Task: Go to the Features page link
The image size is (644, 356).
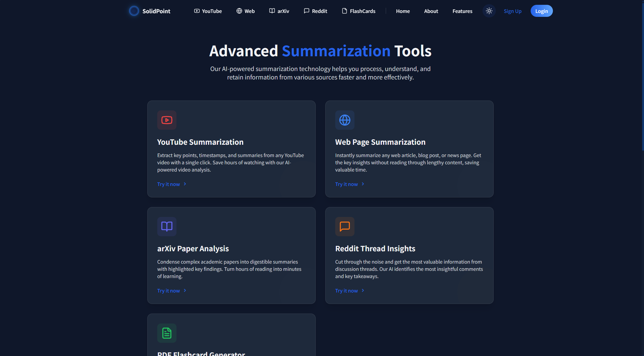Action: pos(462,11)
